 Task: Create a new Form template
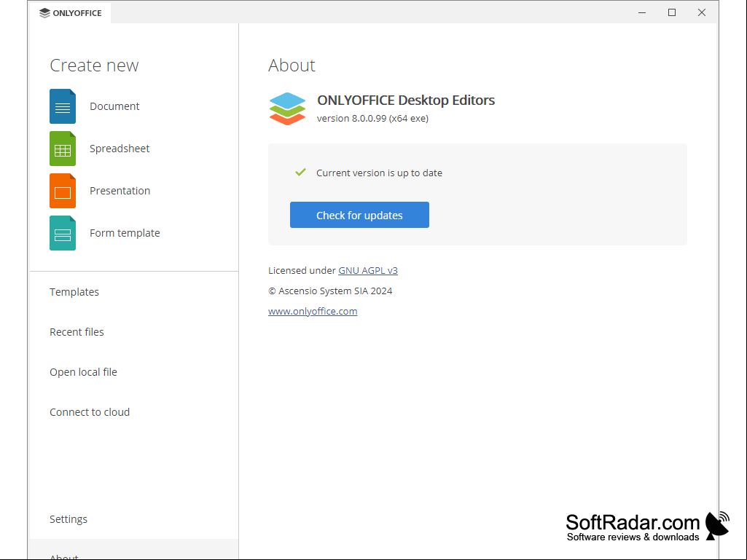tap(125, 233)
